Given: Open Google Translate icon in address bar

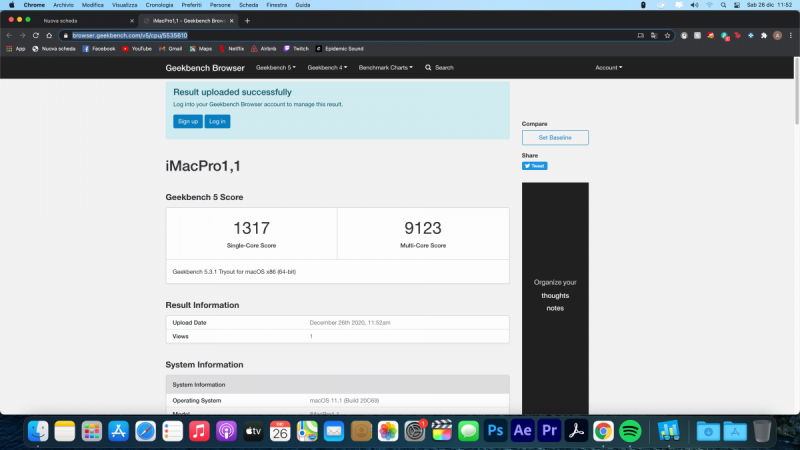Looking at the screenshot, I should pyautogui.click(x=654, y=35).
